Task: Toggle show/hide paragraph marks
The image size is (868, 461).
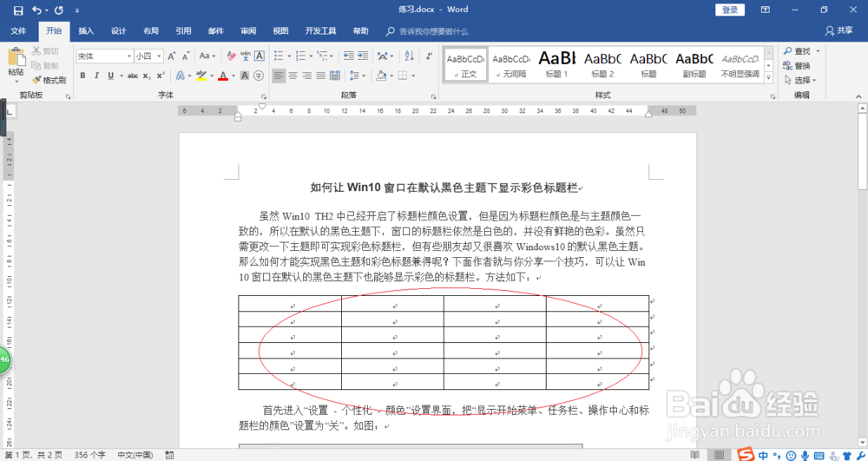Action: [429, 56]
